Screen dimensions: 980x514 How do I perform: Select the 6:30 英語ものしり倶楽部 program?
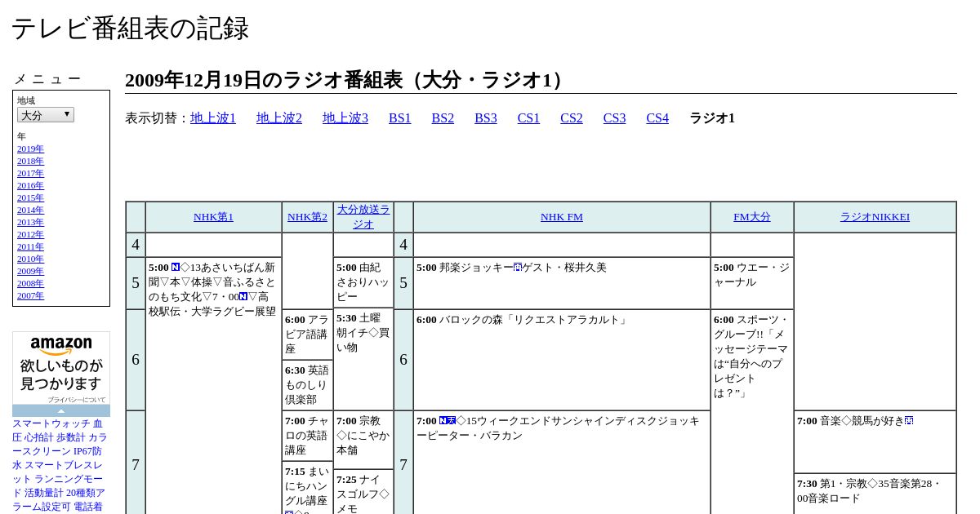coord(307,385)
